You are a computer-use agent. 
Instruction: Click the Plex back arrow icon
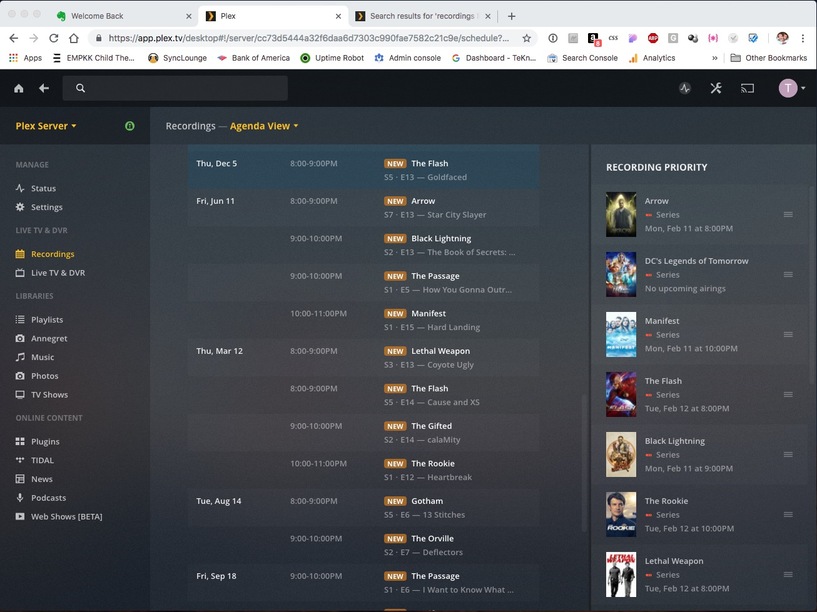(44, 89)
